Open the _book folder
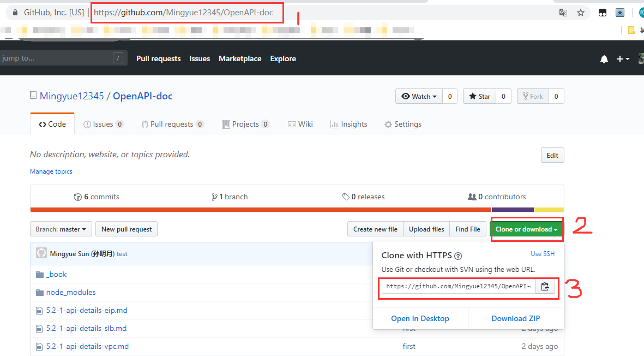Screen dimensions: 644x356 [56, 274]
